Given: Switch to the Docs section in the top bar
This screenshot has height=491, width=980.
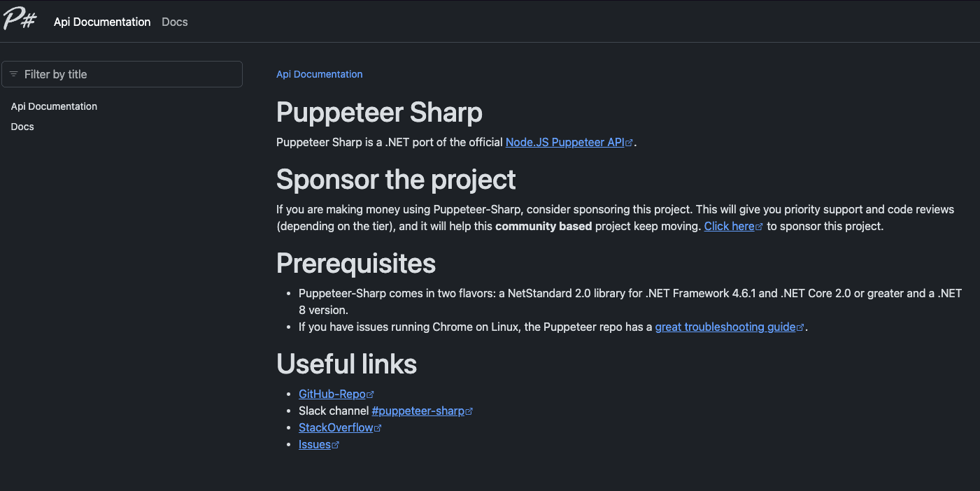Looking at the screenshot, I should click(x=174, y=22).
